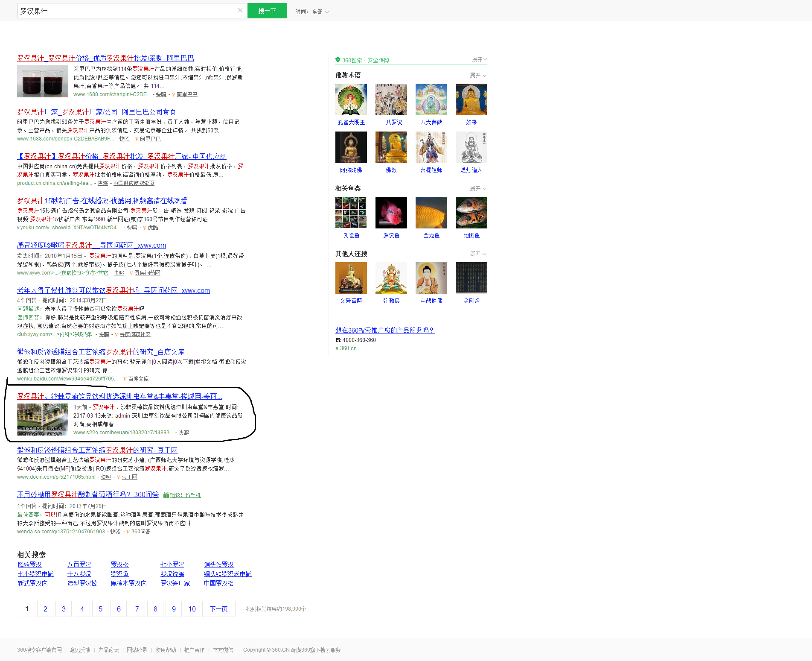812x661 pixels.
Task: Go to results page 10
Action: [x=192, y=609]
